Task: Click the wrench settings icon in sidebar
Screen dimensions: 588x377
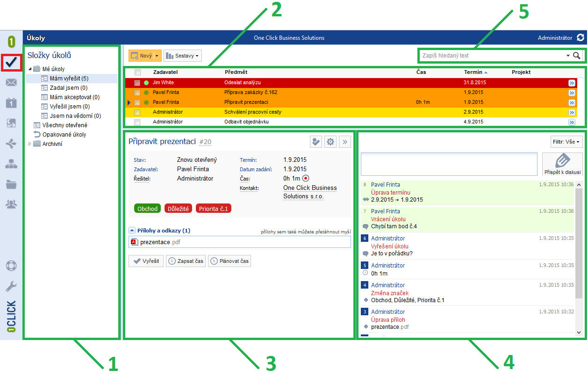Action: pos(11,286)
